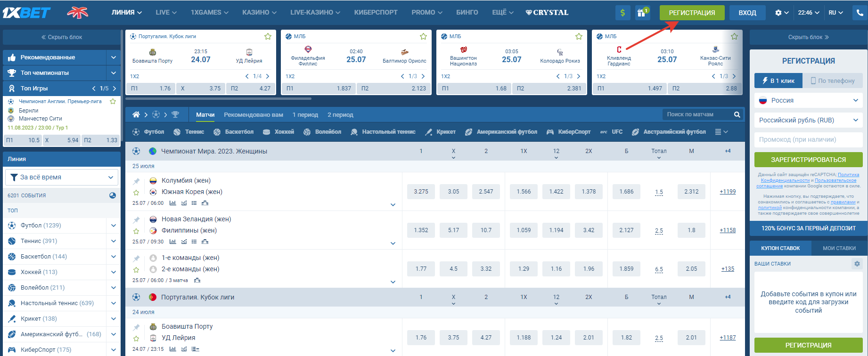Click the home icon in breadcrumb bar

click(136, 114)
